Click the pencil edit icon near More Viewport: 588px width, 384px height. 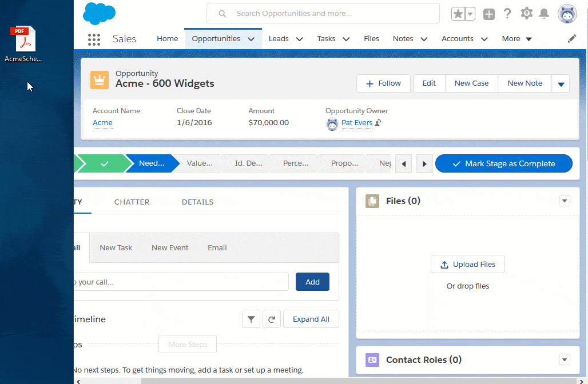(x=571, y=38)
